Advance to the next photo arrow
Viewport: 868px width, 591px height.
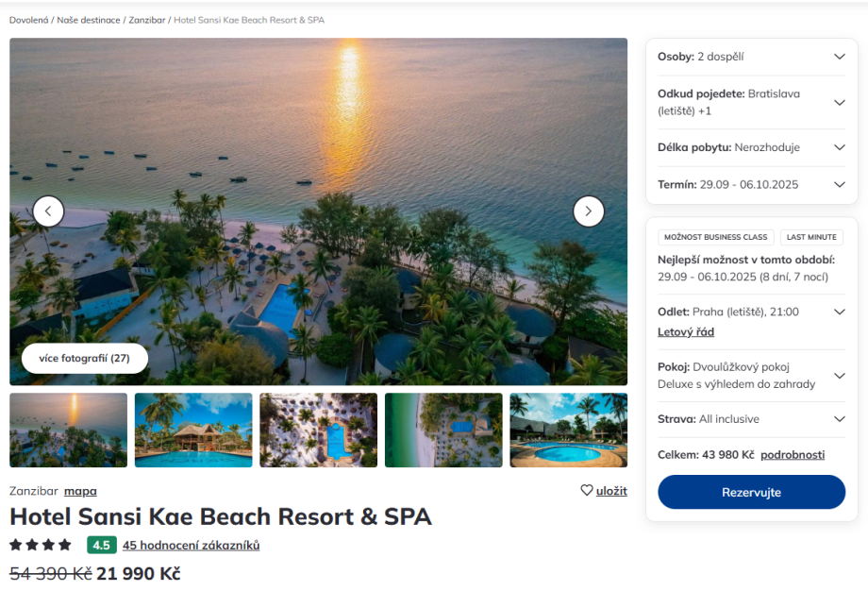589,211
